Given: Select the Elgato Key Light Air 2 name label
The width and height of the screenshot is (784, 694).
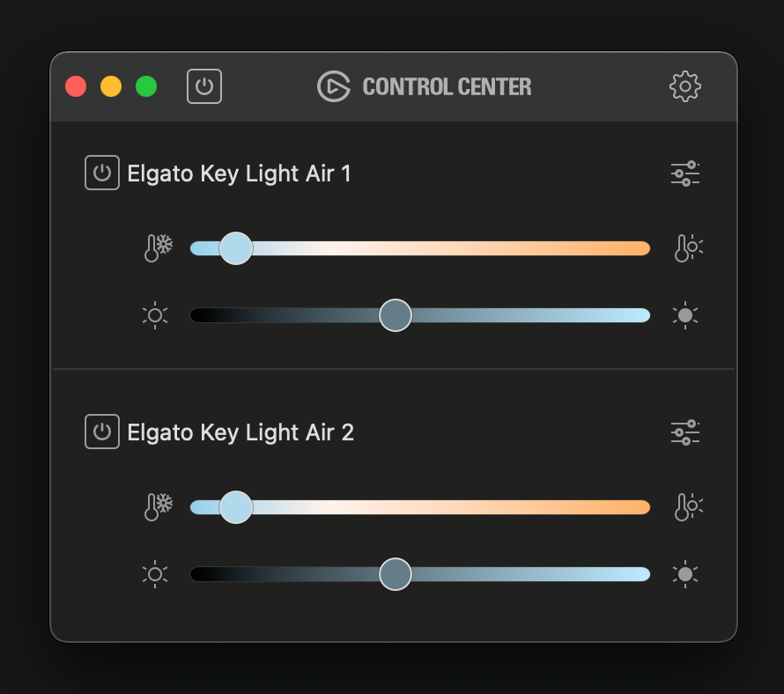Looking at the screenshot, I should 240,432.
